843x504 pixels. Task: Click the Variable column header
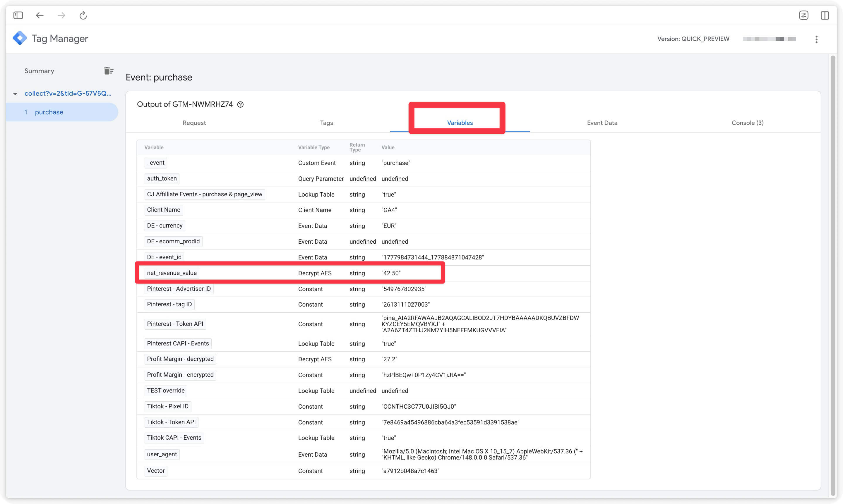coord(154,147)
